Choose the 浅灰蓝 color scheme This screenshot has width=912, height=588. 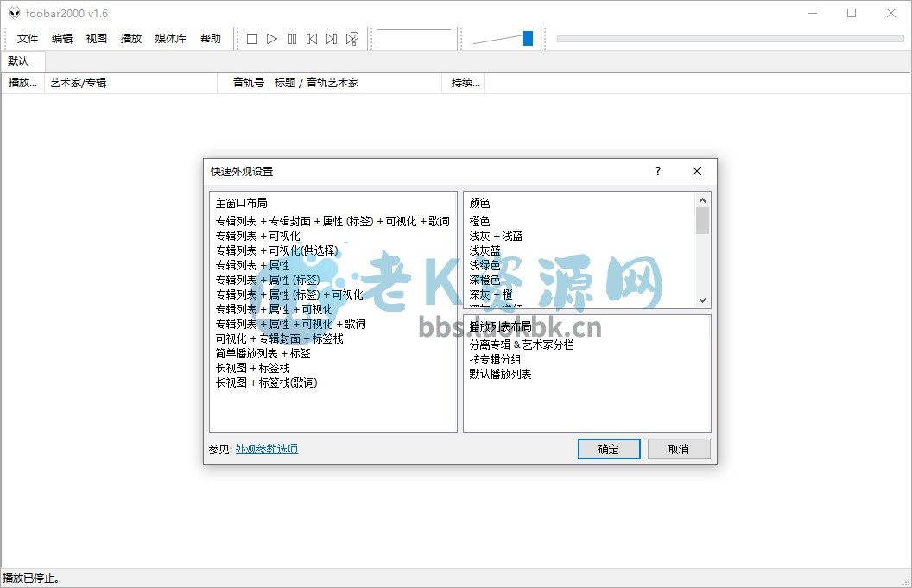point(485,250)
